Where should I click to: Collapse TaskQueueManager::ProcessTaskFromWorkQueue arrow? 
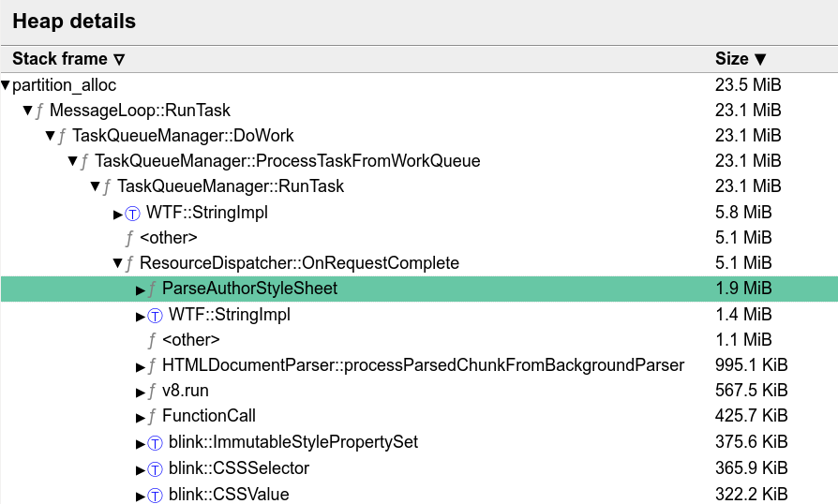point(73,161)
